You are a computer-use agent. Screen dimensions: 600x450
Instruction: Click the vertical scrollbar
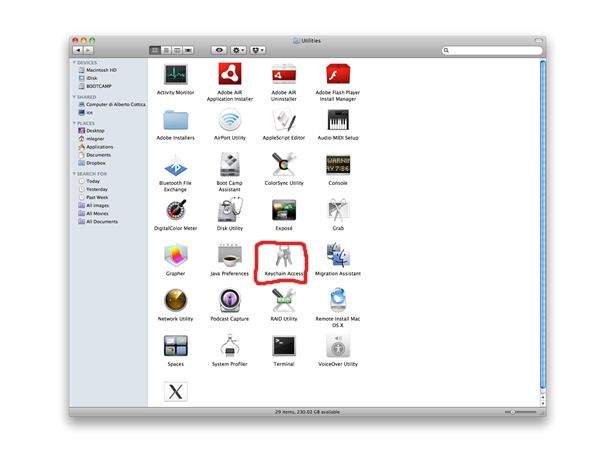543,224
